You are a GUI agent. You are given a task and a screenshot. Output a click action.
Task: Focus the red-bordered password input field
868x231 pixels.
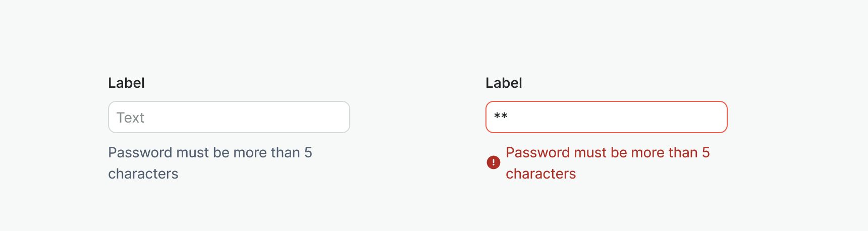point(606,118)
